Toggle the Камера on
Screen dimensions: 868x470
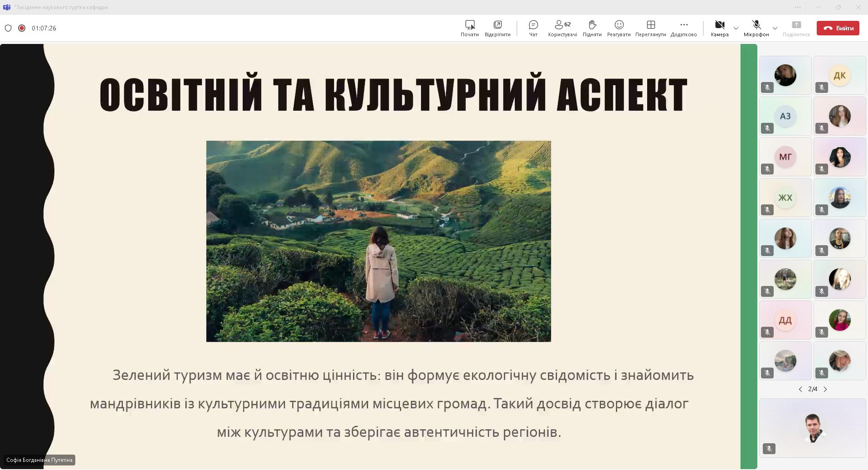coord(720,28)
